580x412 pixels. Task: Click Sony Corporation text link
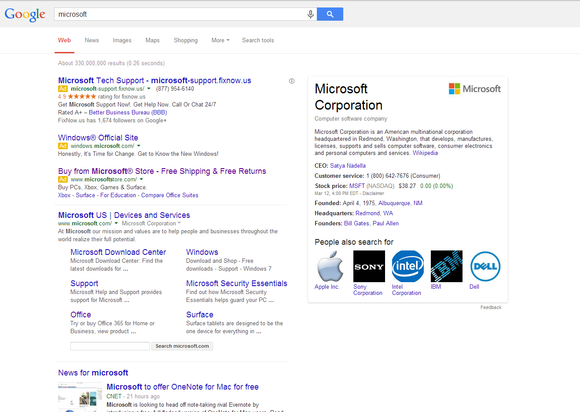(368, 290)
